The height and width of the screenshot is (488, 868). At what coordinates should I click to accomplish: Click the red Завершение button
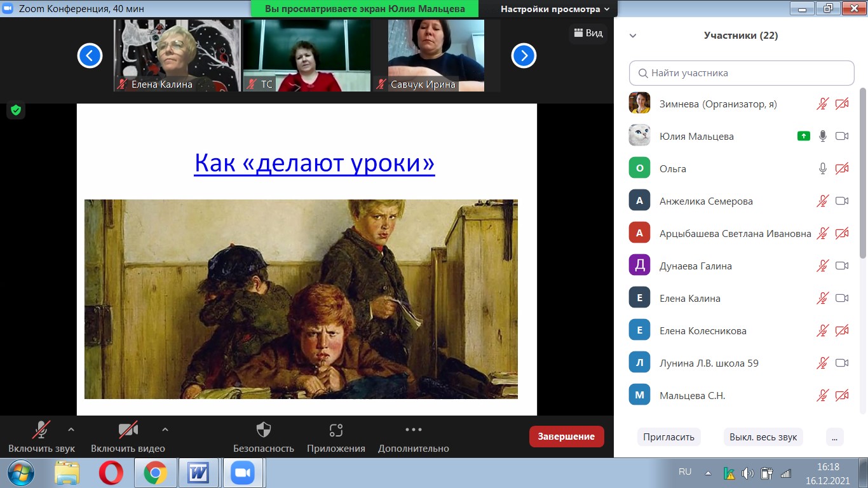pos(566,437)
